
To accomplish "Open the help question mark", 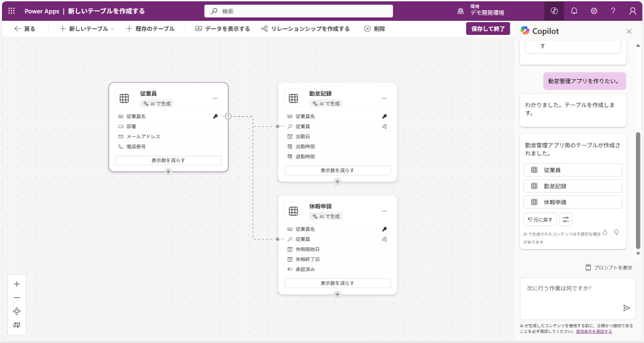I will coord(613,11).
